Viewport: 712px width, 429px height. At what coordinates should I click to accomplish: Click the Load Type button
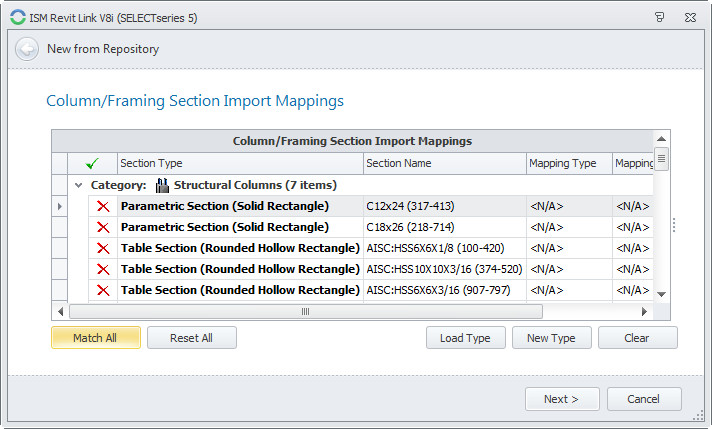pos(465,338)
